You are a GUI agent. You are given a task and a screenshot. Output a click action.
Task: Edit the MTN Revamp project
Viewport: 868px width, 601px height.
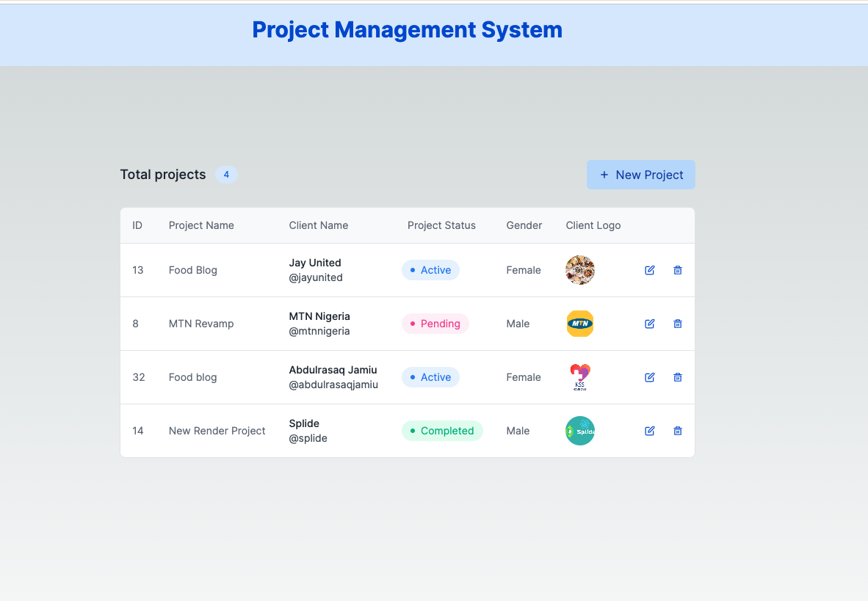click(x=649, y=324)
